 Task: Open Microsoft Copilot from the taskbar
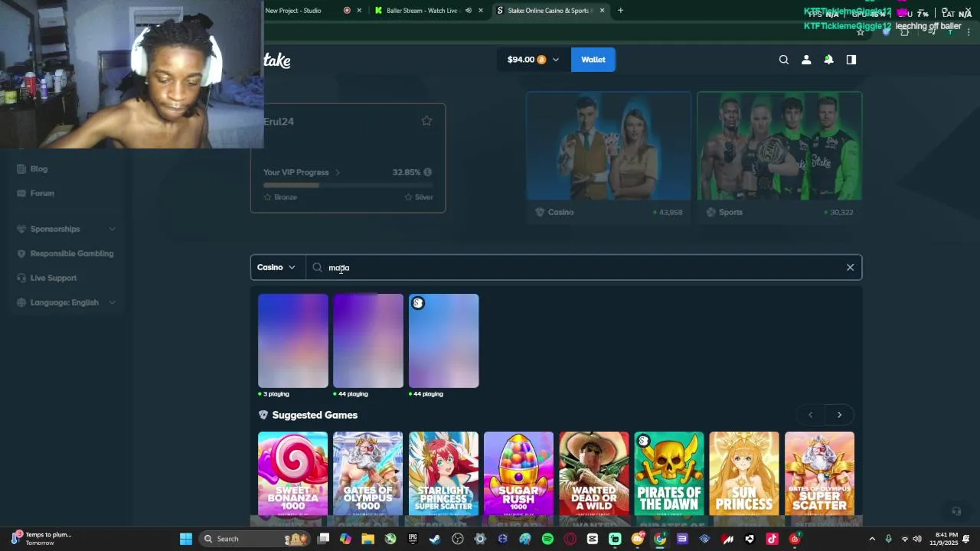pos(345,539)
